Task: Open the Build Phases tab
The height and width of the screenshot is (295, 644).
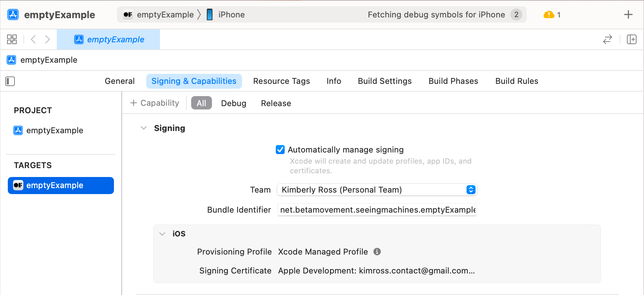Action: point(453,81)
